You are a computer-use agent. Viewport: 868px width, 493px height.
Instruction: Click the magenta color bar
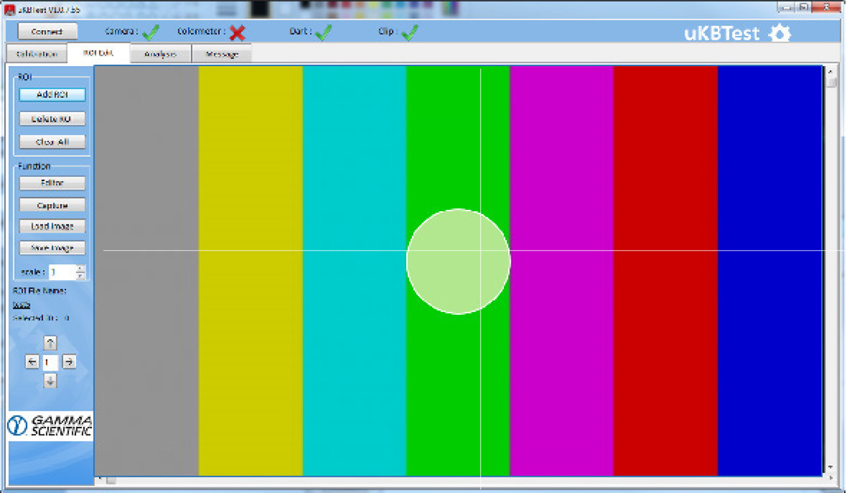coord(561,271)
